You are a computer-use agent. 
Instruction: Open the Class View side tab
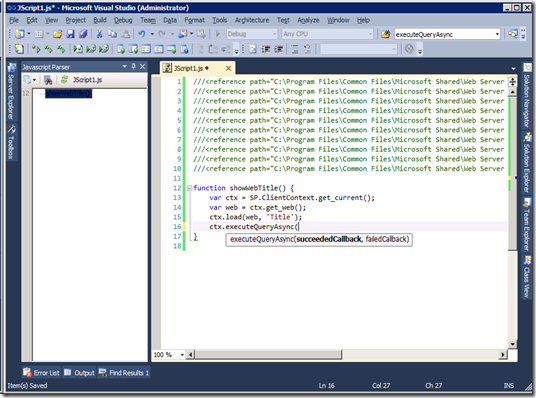pos(527,276)
